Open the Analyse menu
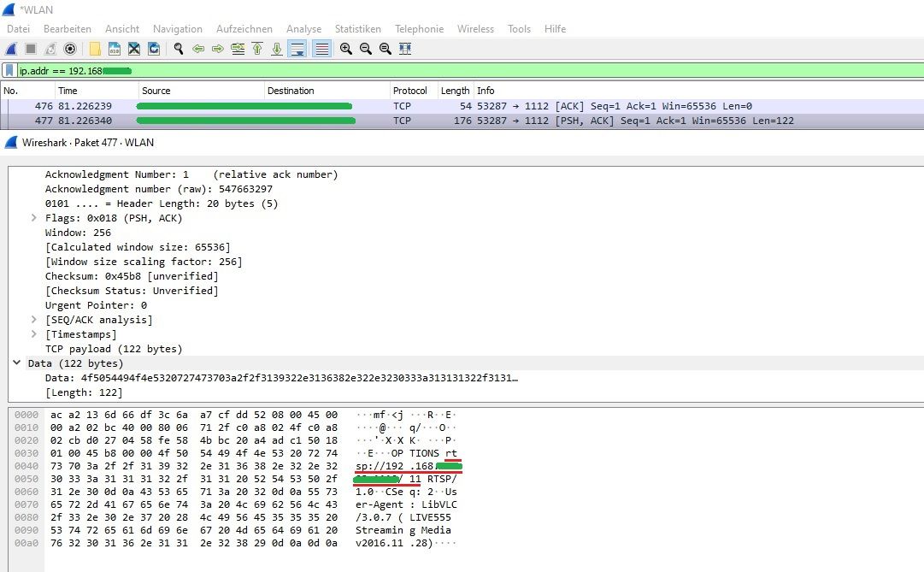 tap(304, 29)
